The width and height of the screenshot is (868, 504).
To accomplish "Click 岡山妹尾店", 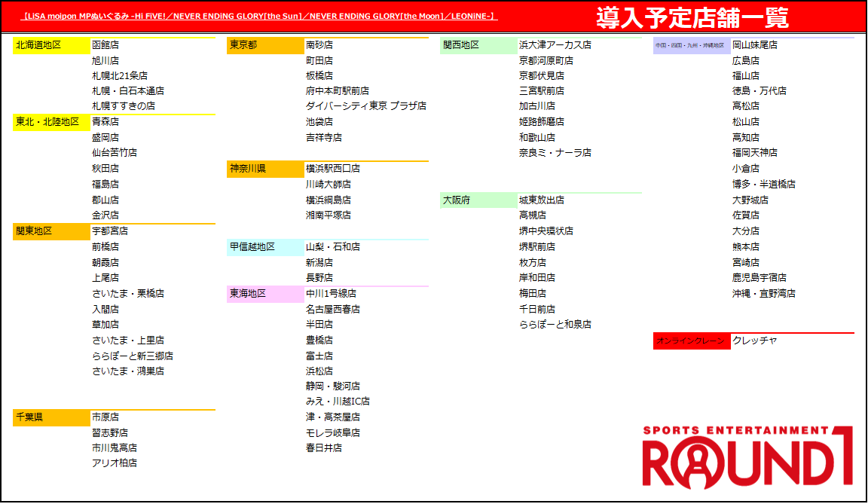I will click(755, 44).
